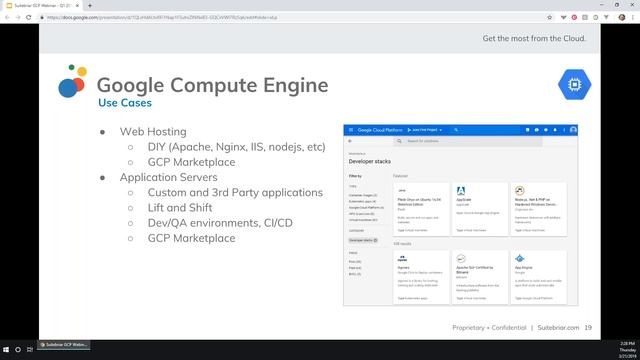Open the red circular extension icon

[574, 18]
